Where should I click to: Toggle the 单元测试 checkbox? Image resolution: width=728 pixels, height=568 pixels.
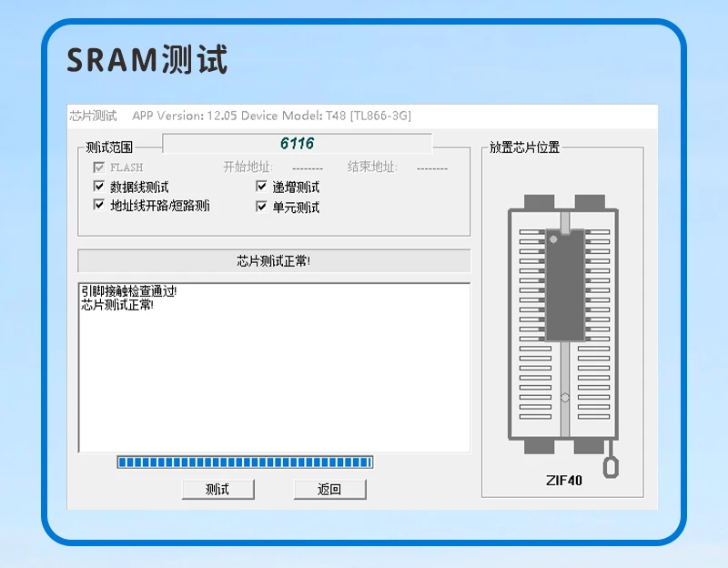[x=261, y=207]
